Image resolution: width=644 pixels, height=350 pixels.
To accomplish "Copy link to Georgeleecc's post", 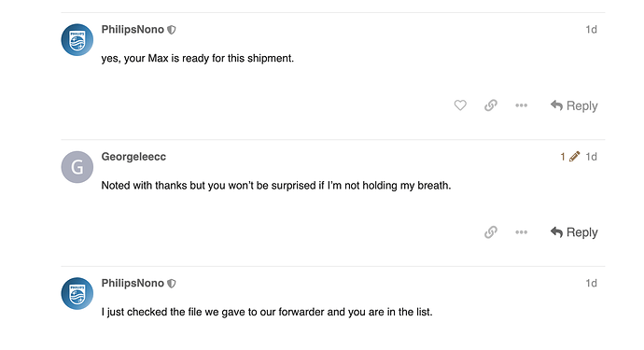I will click(x=491, y=232).
